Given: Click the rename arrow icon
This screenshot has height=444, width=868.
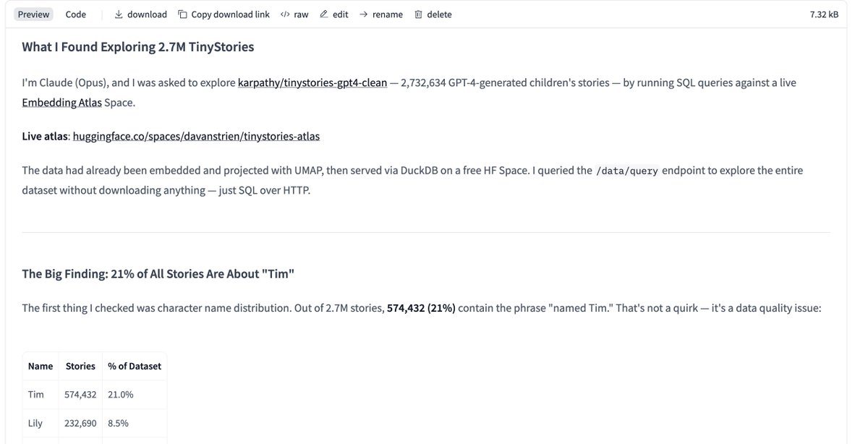Looking at the screenshot, I should [363, 14].
